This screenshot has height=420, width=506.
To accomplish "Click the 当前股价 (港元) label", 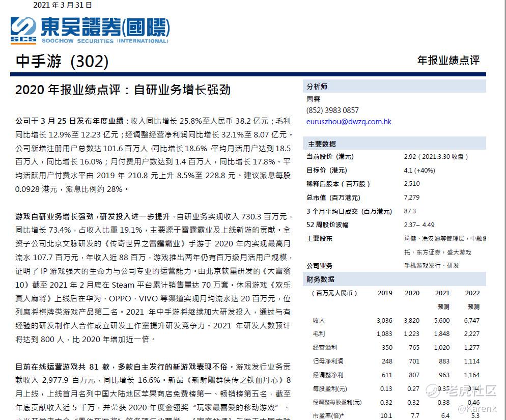I will [330, 157].
